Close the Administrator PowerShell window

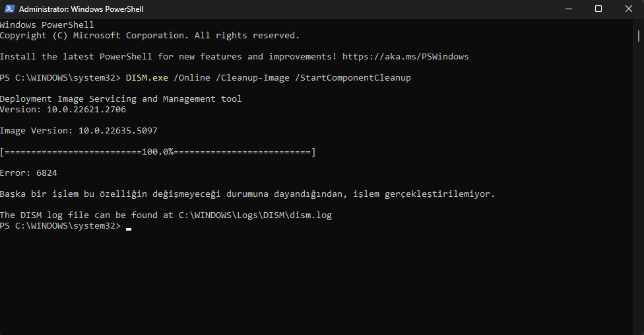(x=628, y=9)
